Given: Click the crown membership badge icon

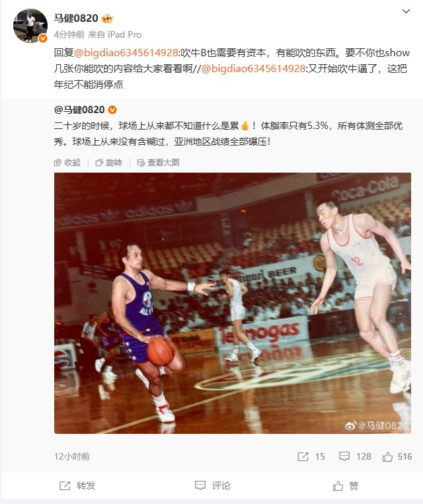Looking at the screenshot, I should point(107,19).
